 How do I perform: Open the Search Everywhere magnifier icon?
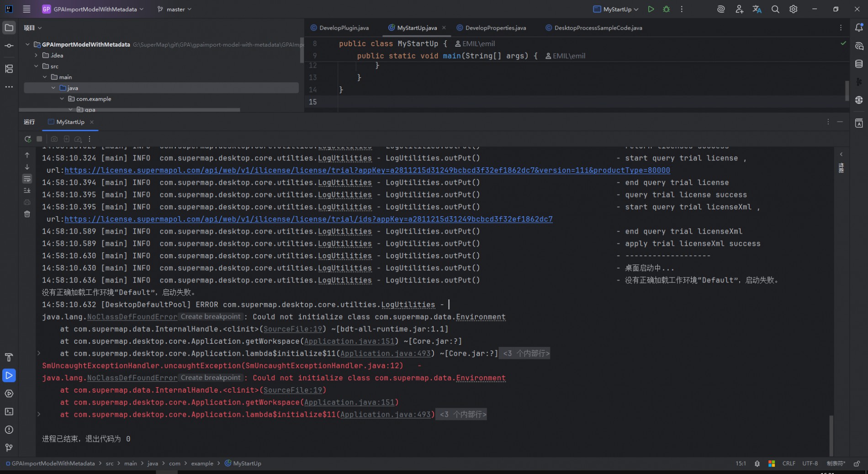pyautogui.click(x=775, y=9)
